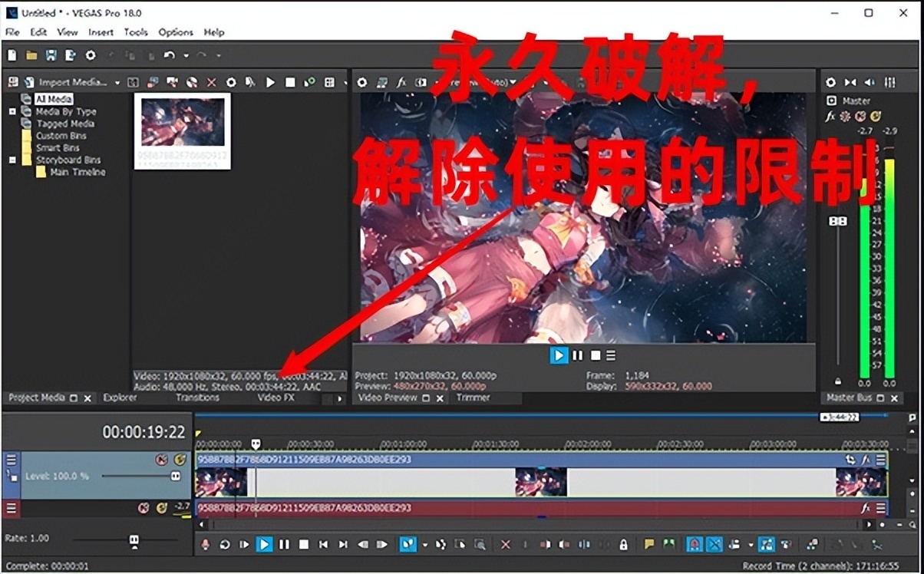Start media preview in Project Media toolbar
The width and height of the screenshot is (924, 574).
pyautogui.click(x=270, y=82)
